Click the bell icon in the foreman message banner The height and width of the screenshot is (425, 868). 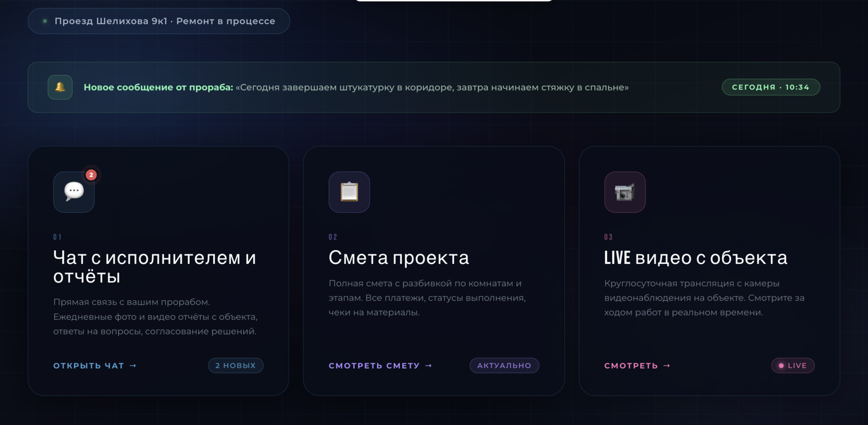tap(59, 87)
